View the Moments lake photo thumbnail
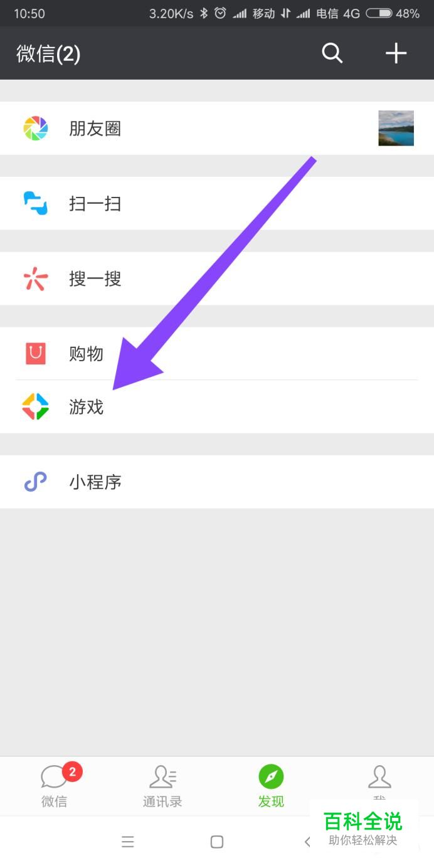 coord(396,128)
